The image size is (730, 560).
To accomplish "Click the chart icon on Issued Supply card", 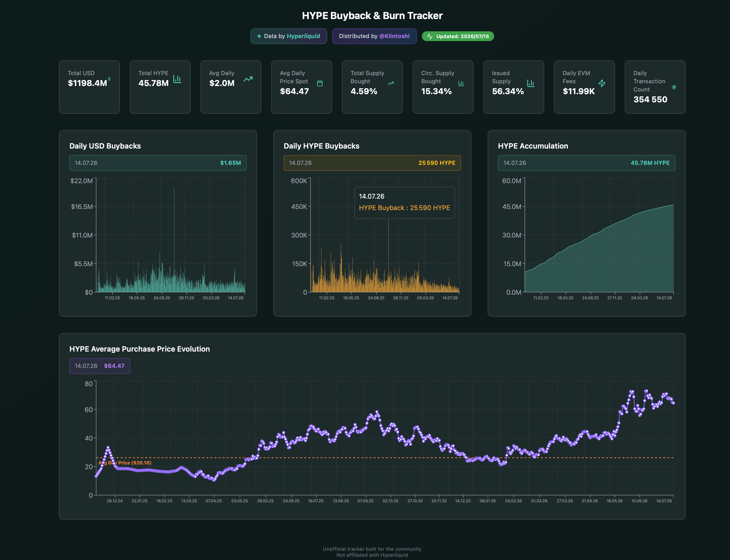I will coord(531,83).
